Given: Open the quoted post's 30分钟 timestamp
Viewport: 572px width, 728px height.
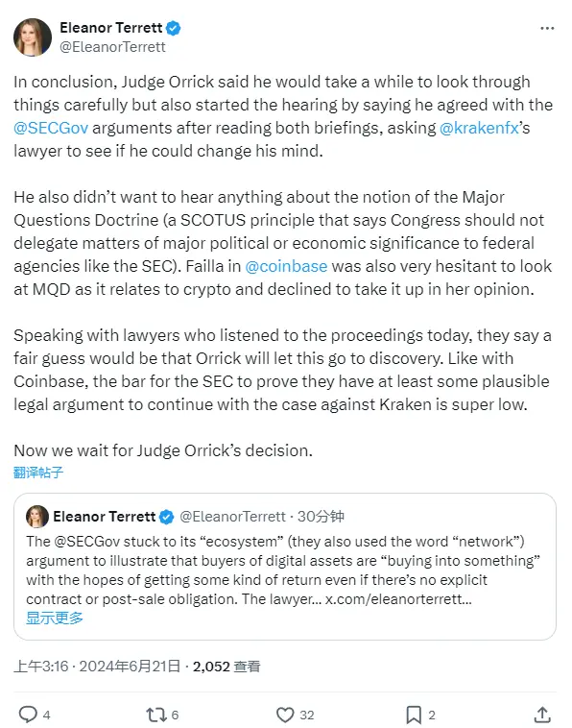Looking at the screenshot, I should [x=321, y=517].
